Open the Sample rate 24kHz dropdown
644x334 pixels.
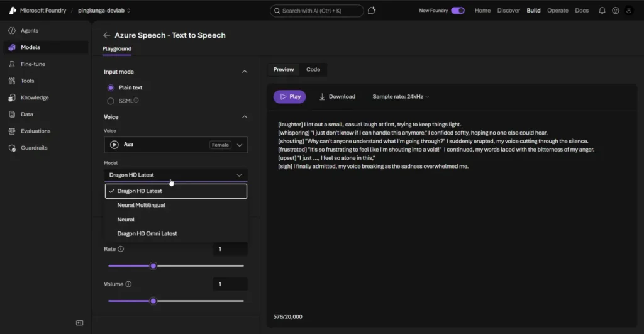[401, 97]
